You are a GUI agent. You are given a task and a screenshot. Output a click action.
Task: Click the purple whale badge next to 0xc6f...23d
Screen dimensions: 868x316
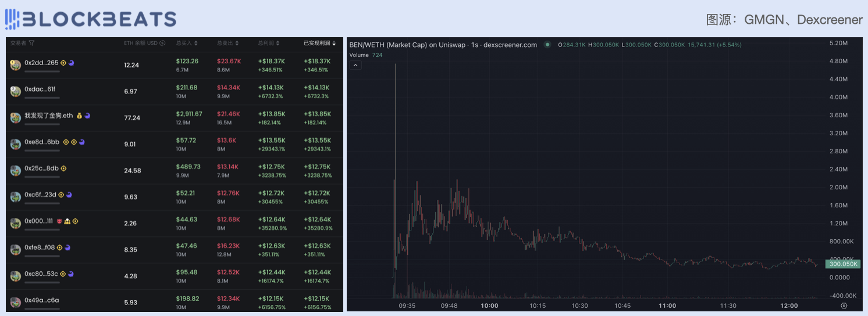point(69,195)
